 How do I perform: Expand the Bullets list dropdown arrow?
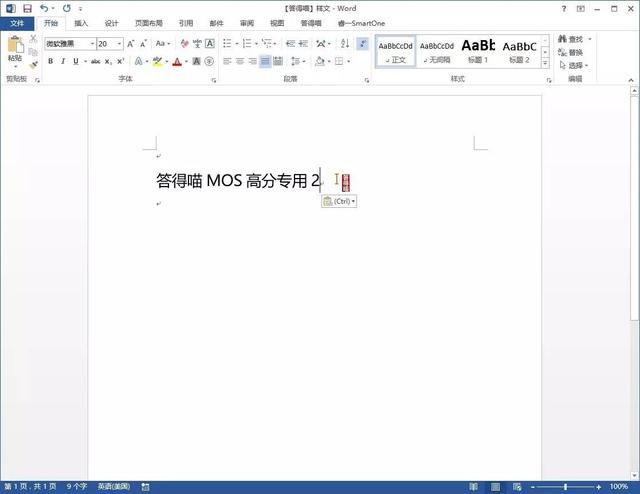pyautogui.click(x=237, y=43)
